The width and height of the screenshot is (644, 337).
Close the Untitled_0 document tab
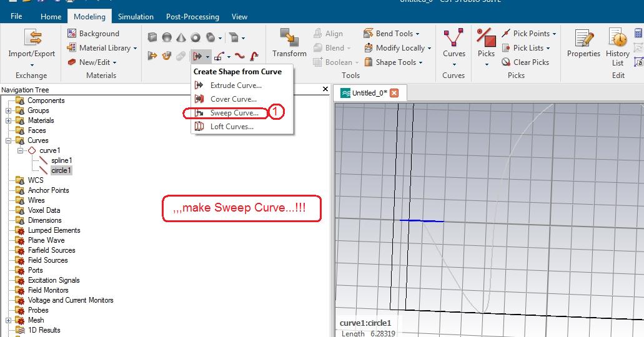point(394,93)
